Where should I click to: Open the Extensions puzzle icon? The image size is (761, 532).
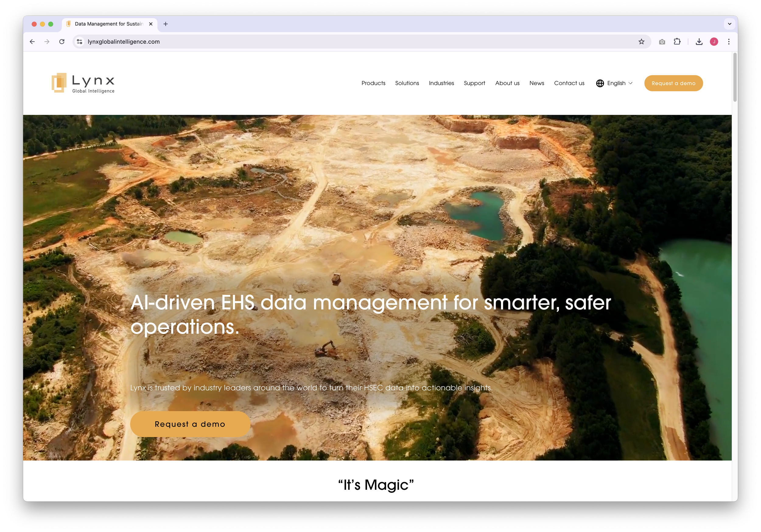677,42
